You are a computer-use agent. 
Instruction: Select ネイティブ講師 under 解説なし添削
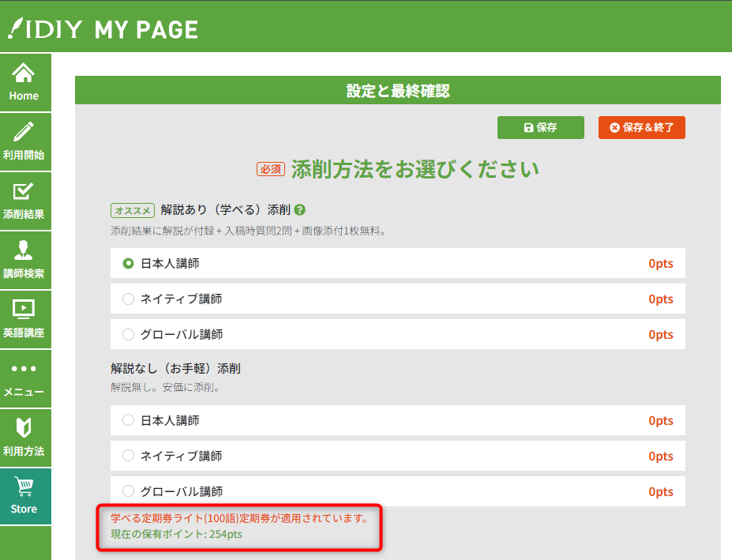coord(129,456)
